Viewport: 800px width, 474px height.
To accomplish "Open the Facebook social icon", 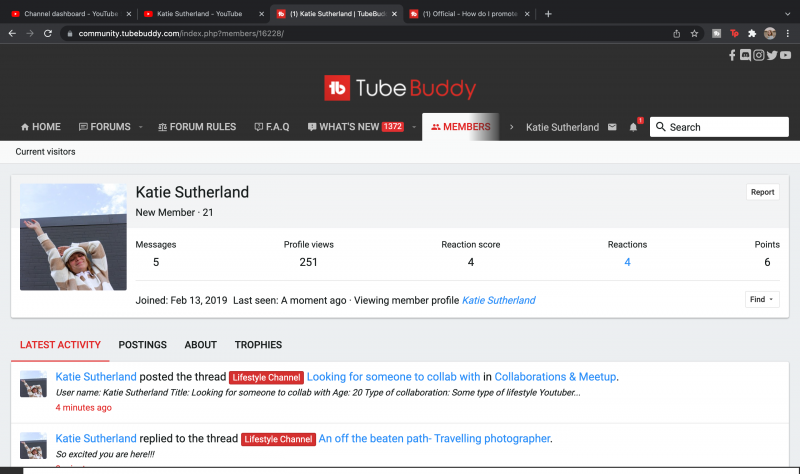I will [733, 55].
